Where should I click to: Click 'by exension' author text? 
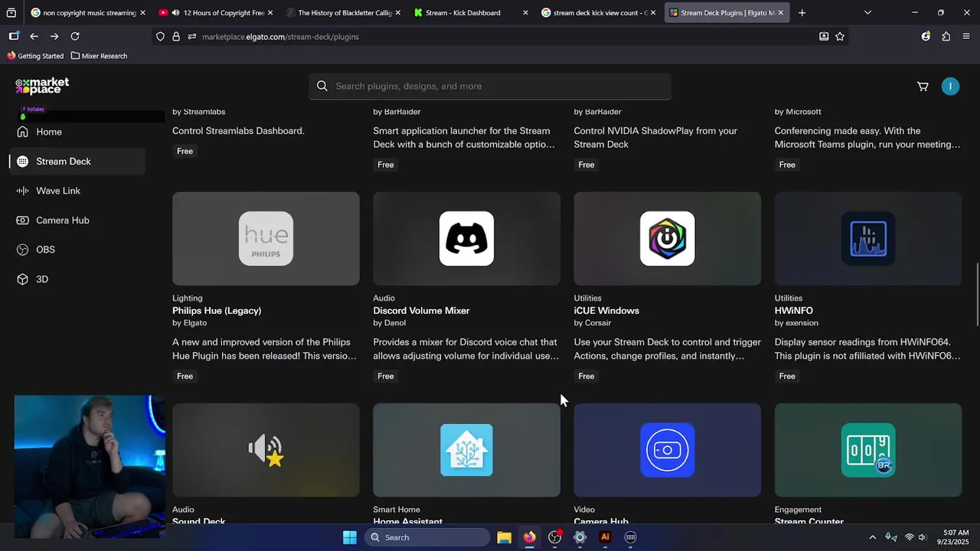click(796, 323)
